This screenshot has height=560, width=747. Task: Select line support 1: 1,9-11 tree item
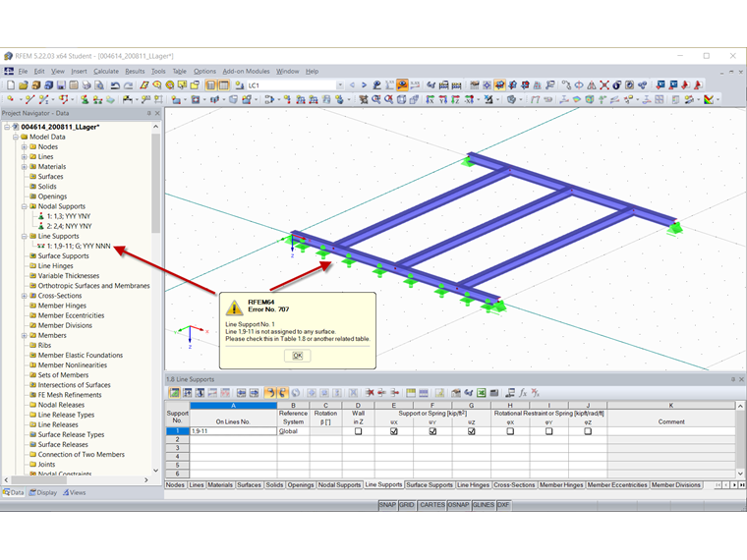pyautogui.click(x=79, y=247)
